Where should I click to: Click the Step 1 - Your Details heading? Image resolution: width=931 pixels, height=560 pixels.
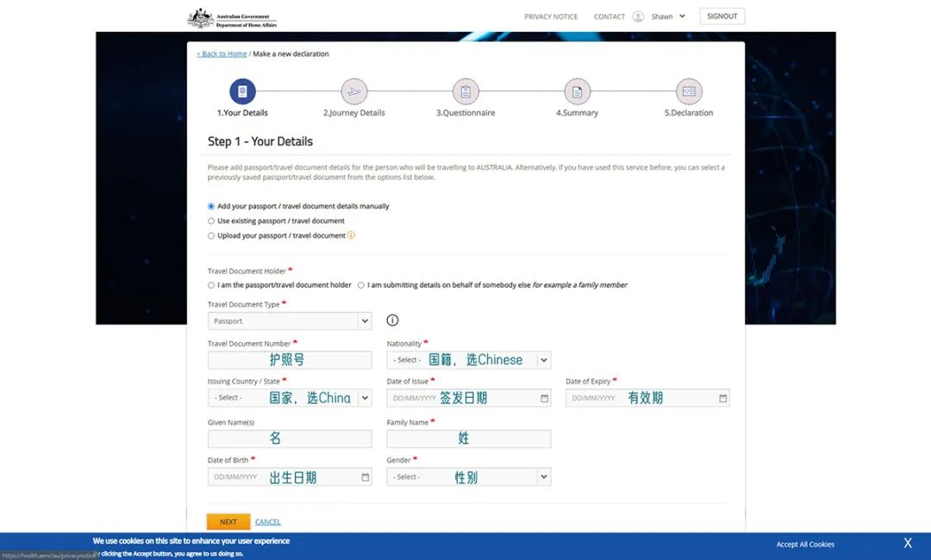pyautogui.click(x=260, y=142)
